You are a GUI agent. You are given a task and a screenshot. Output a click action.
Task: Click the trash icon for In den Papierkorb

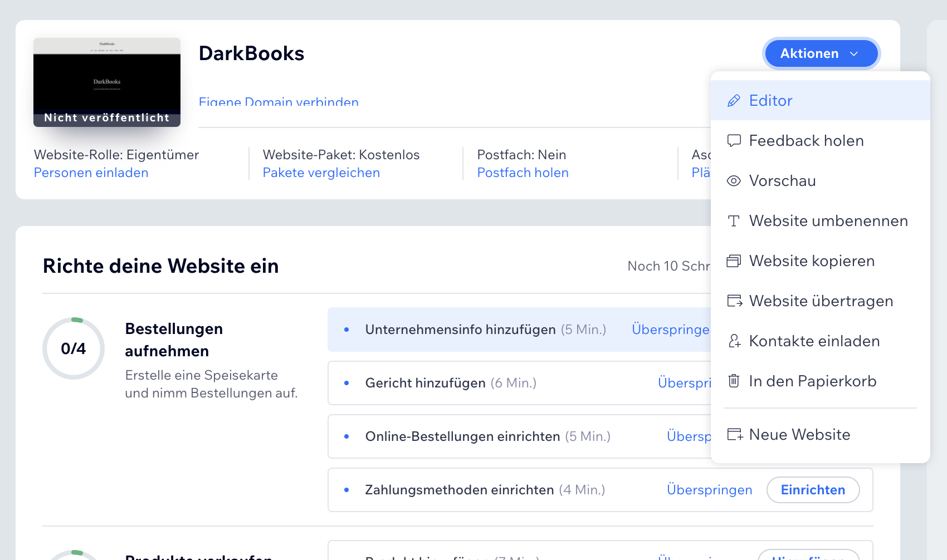734,381
